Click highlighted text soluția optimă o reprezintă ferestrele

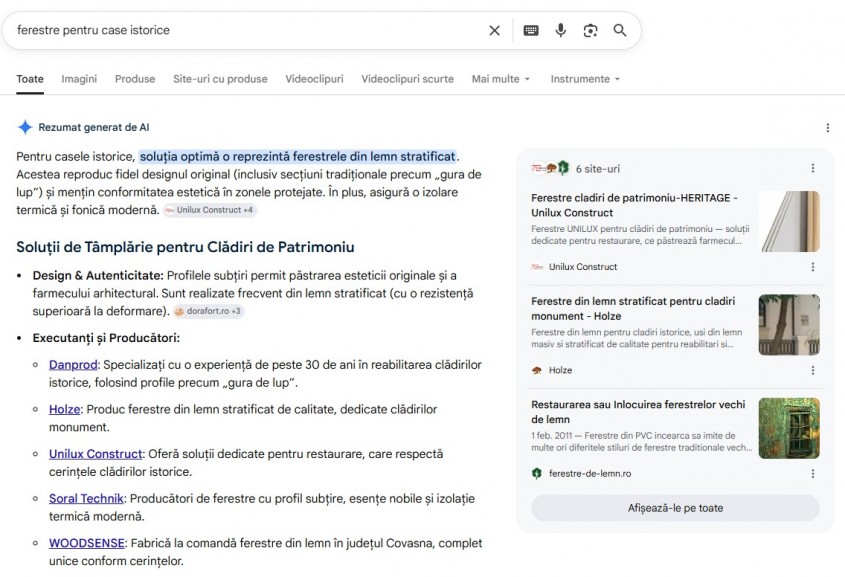pos(297,157)
